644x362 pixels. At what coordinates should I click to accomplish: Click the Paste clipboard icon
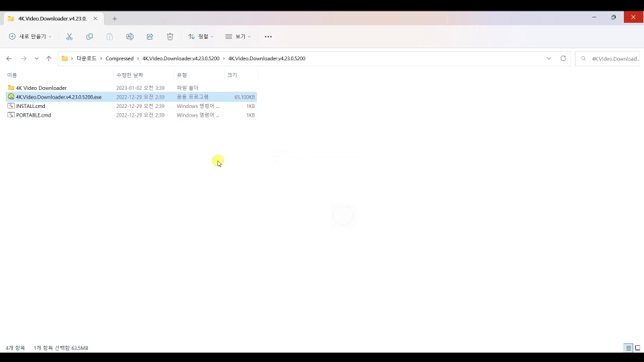(109, 36)
